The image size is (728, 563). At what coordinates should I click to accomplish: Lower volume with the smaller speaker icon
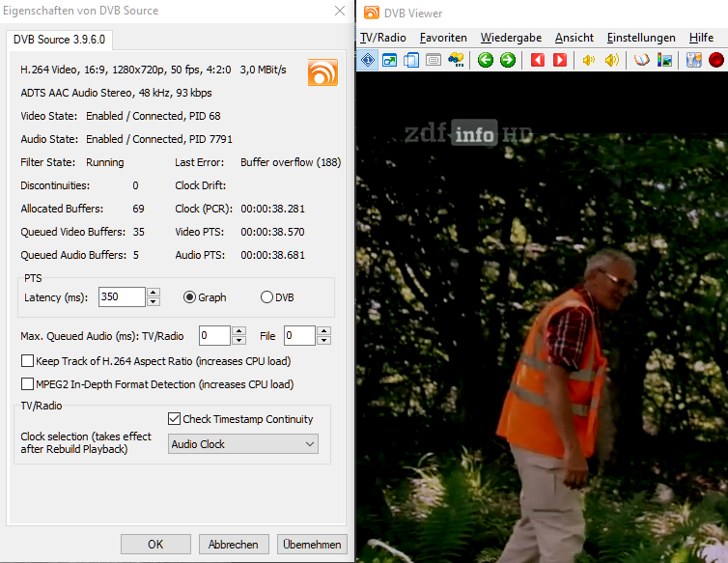[589, 60]
